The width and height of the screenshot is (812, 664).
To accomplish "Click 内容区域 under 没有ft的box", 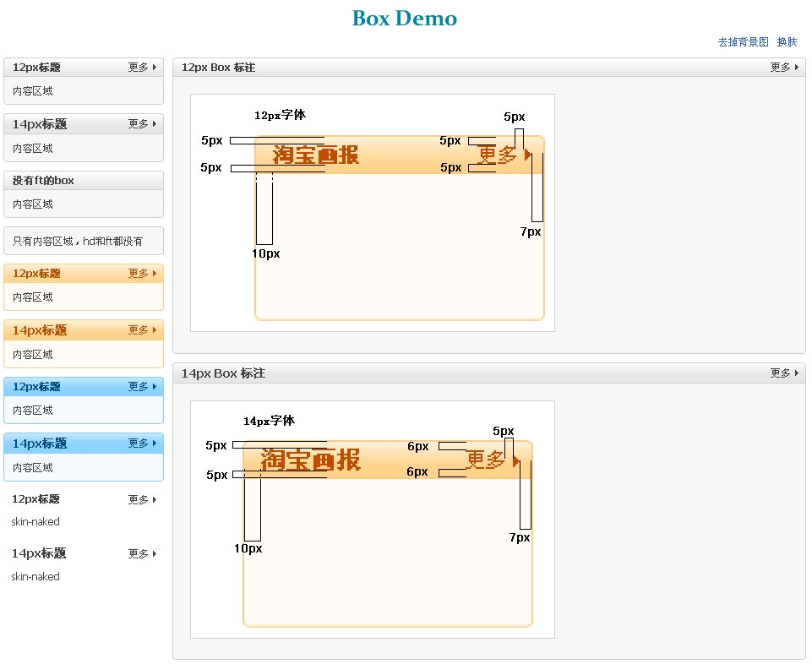I will click(33, 204).
